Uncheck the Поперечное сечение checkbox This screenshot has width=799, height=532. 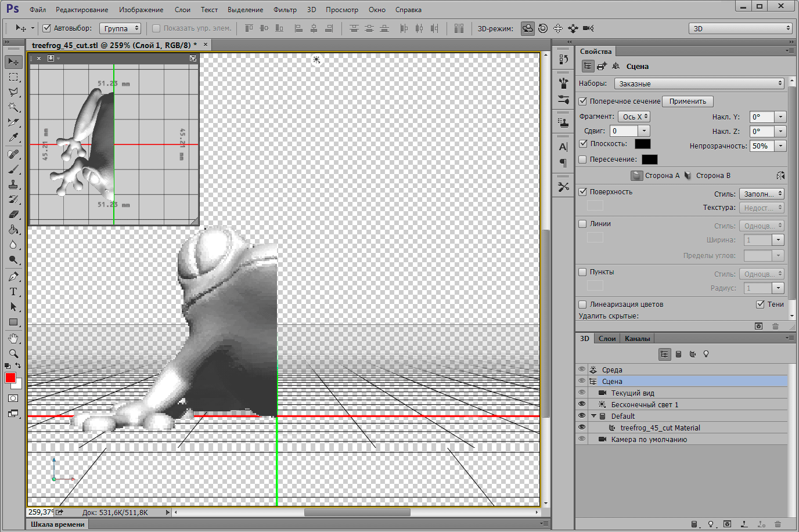(x=583, y=101)
